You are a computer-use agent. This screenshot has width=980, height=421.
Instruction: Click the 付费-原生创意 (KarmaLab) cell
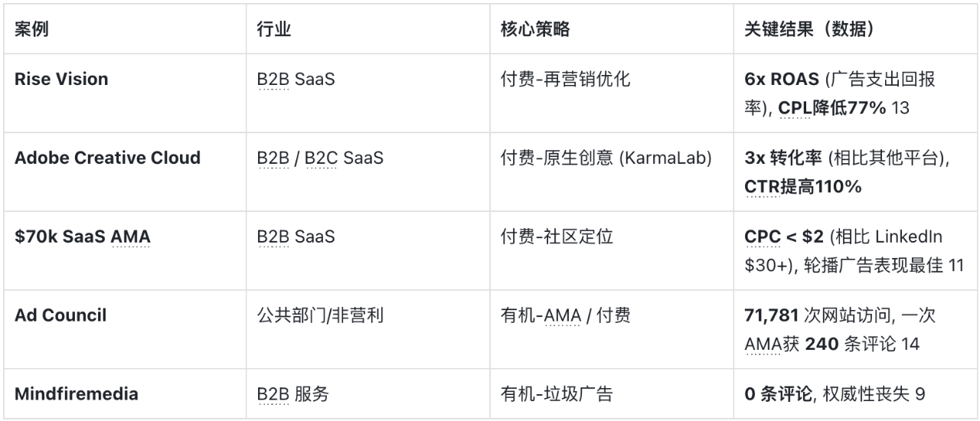[x=606, y=158]
